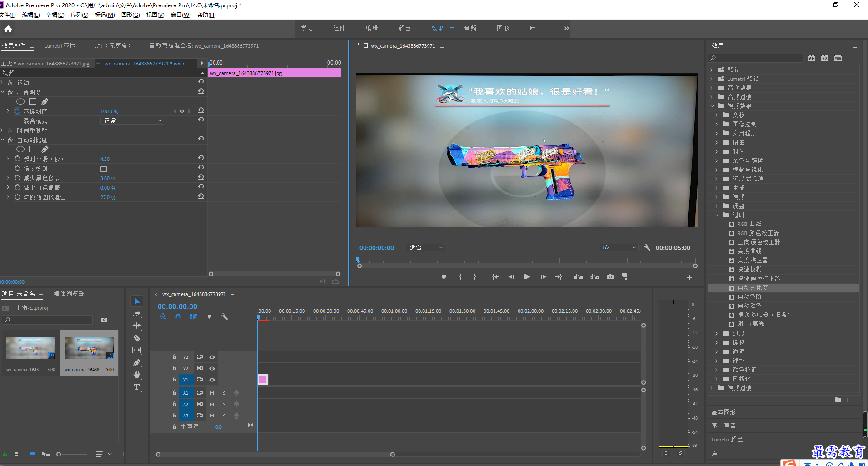Switch to Lumetri Scopes tab
The image size is (868, 466).
coord(60,45)
